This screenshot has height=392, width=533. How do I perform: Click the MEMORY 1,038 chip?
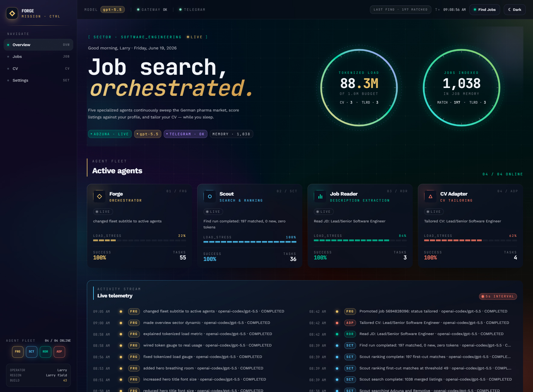(231, 134)
